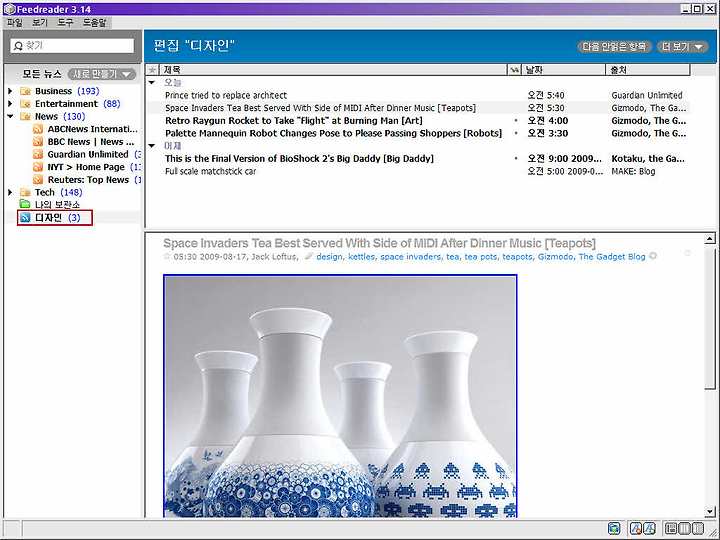Click the Reuters Top News feed icon
Viewport: 720px width, 540px height.
[x=38, y=180]
